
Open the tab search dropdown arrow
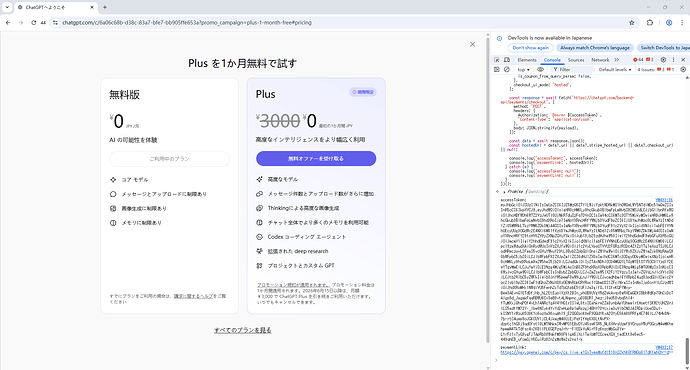click(x=7, y=7)
